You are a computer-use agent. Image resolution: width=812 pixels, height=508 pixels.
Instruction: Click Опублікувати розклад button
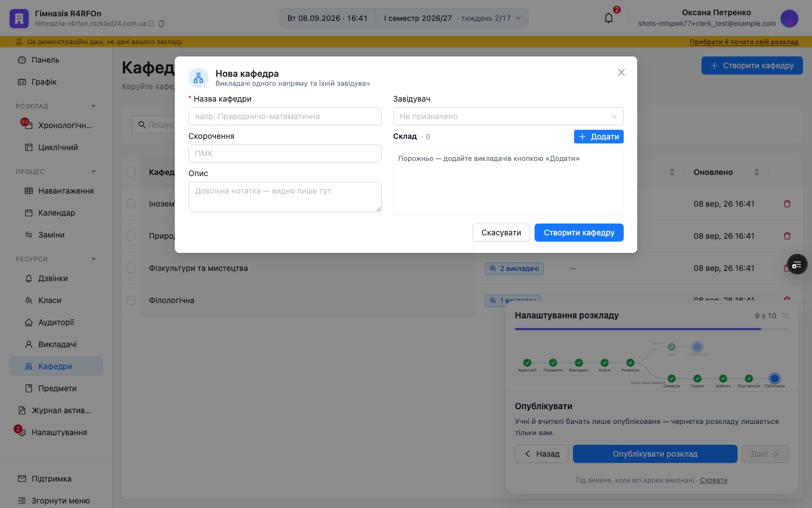click(655, 454)
